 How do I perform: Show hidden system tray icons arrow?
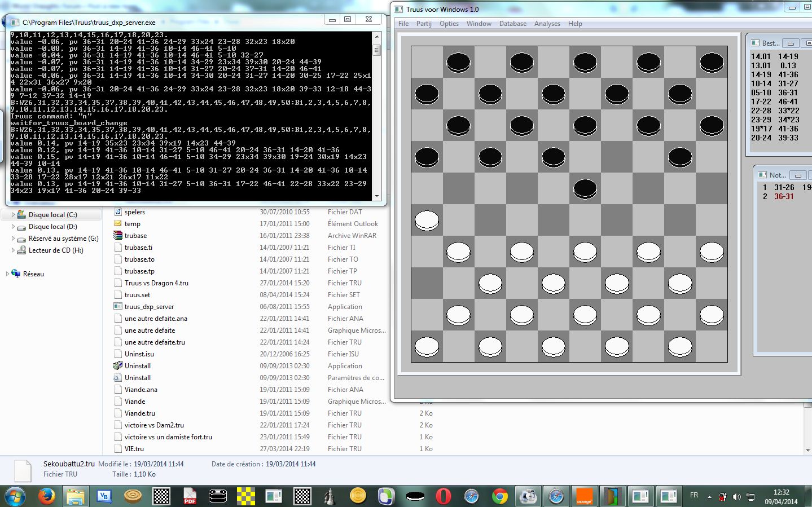(x=709, y=497)
